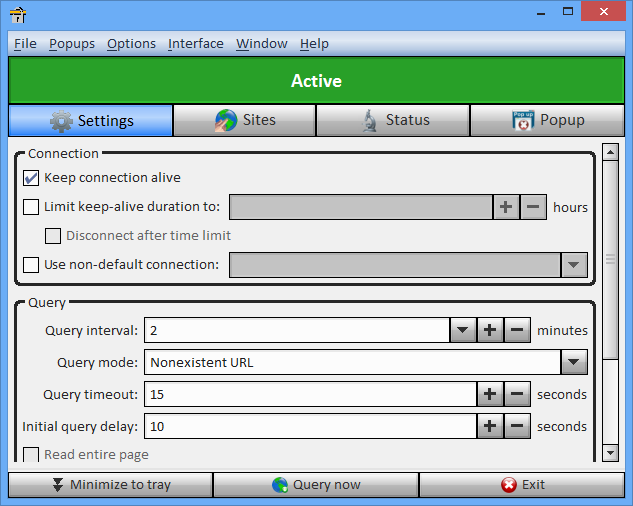Decrease Query timeout with minus button
633x506 pixels.
(x=517, y=394)
